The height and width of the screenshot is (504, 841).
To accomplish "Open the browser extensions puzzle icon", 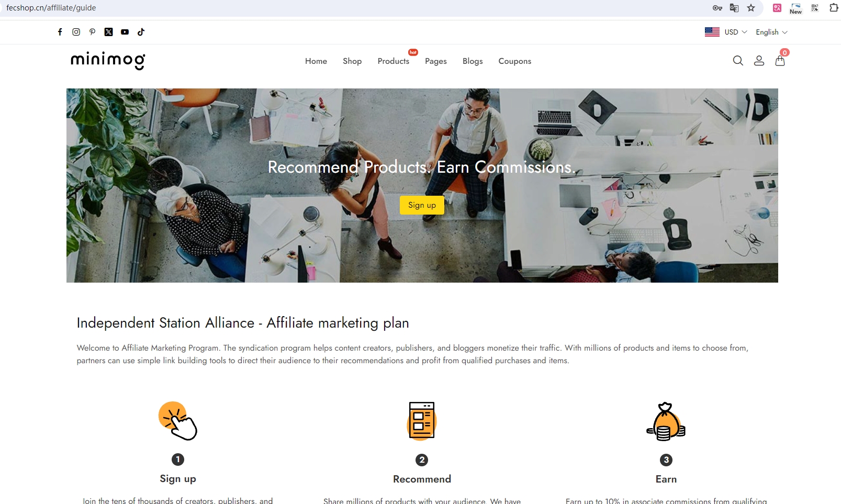I will [x=834, y=8].
